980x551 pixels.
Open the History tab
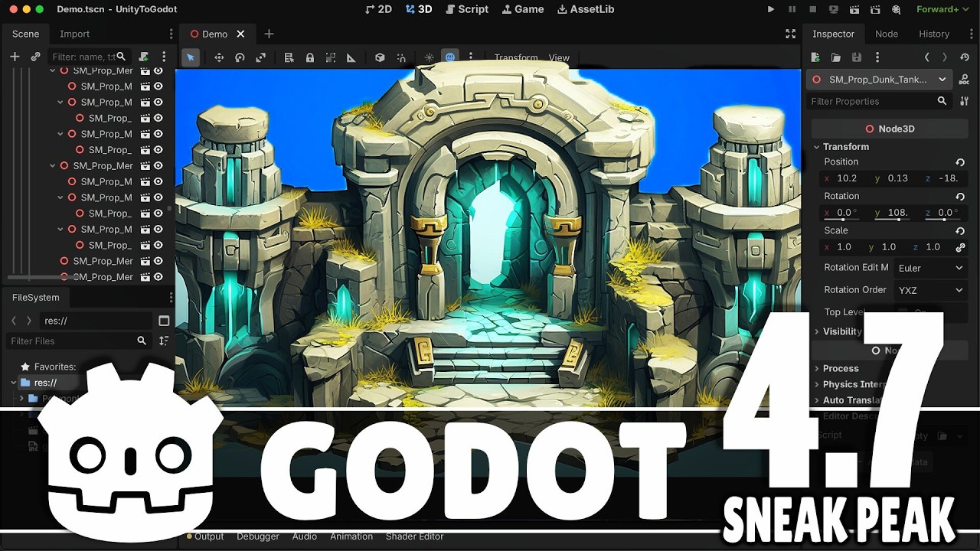point(934,34)
